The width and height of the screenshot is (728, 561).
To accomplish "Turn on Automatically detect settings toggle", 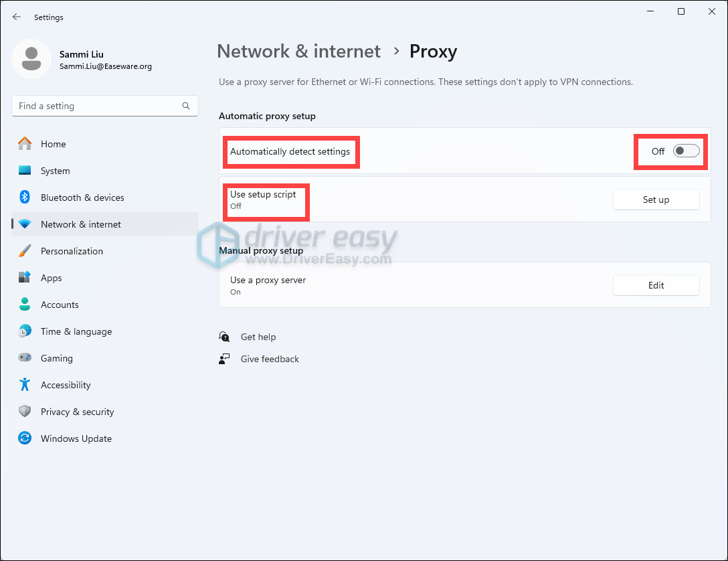I will 687,151.
